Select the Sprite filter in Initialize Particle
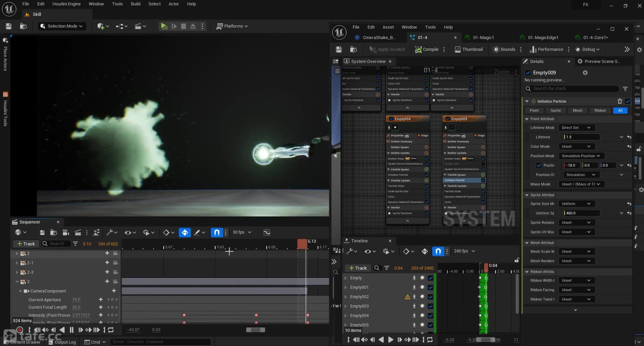 click(x=555, y=111)
